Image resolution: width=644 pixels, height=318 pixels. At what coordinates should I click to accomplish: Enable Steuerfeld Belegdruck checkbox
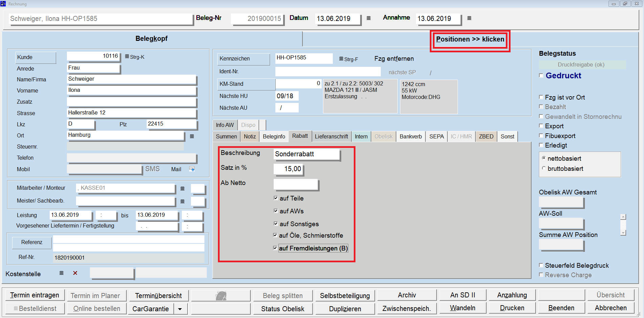[541, 265]
